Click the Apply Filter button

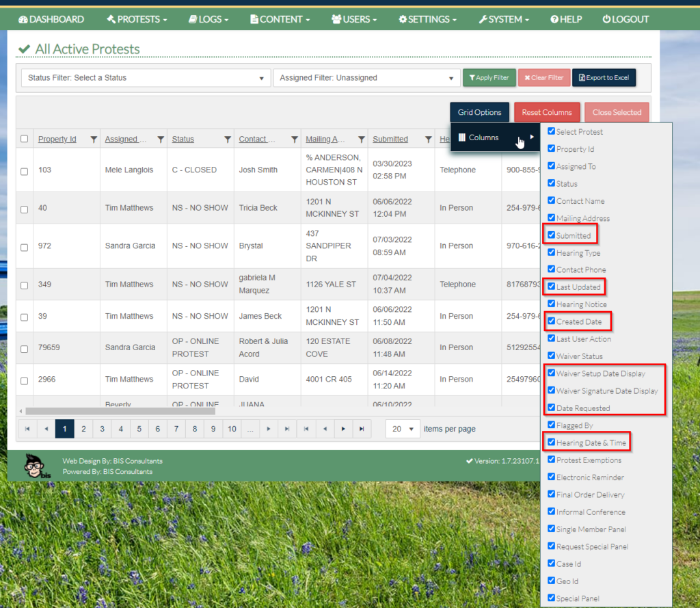489,78
